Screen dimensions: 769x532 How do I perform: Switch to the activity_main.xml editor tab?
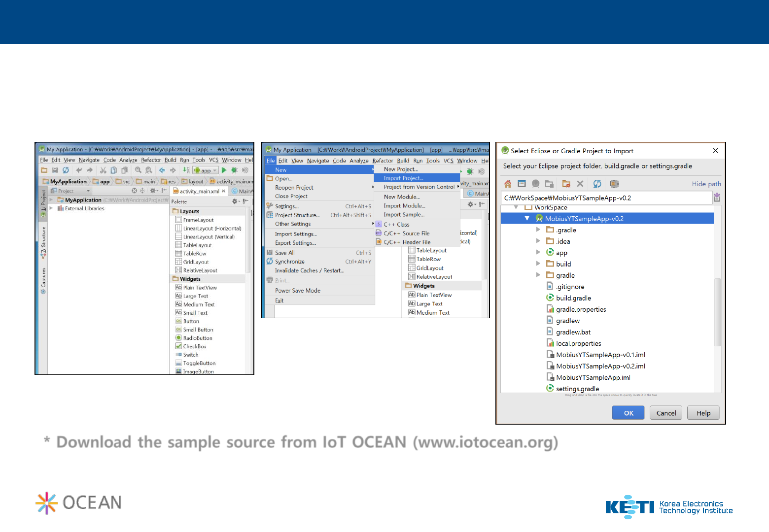click(x=199, y=191)
